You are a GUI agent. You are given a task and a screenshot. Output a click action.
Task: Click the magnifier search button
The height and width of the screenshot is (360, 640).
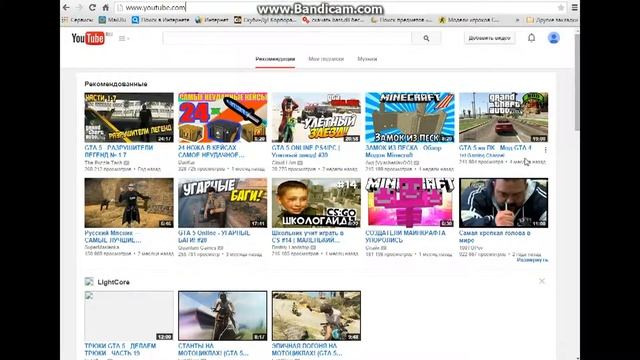point(426,38)
